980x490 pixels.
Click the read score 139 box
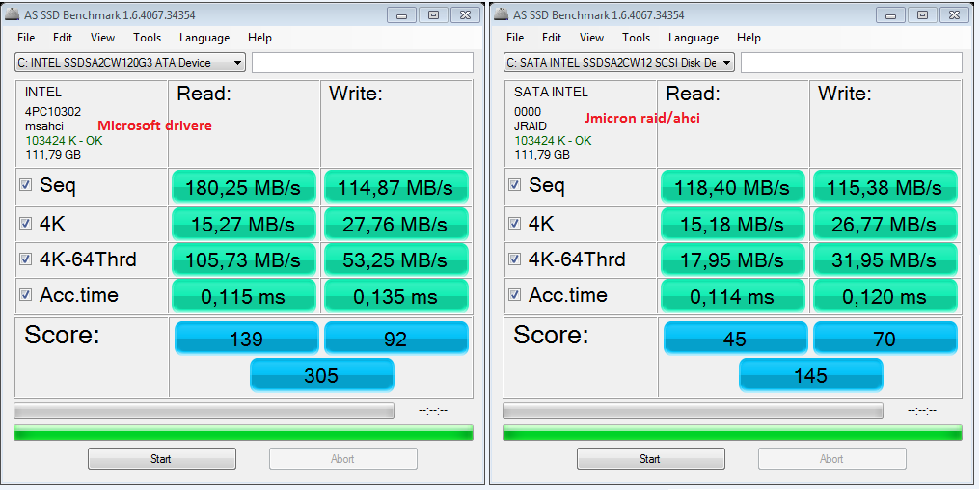[246, 339]
